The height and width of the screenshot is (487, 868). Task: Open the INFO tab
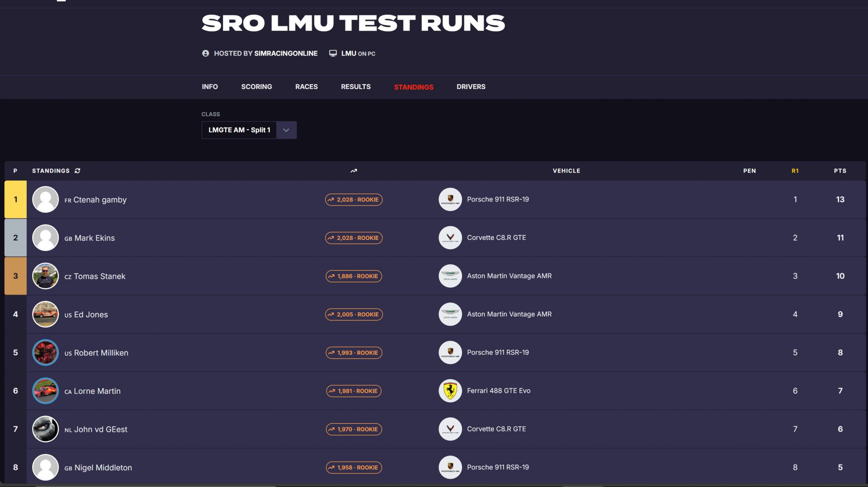point(210,87)
